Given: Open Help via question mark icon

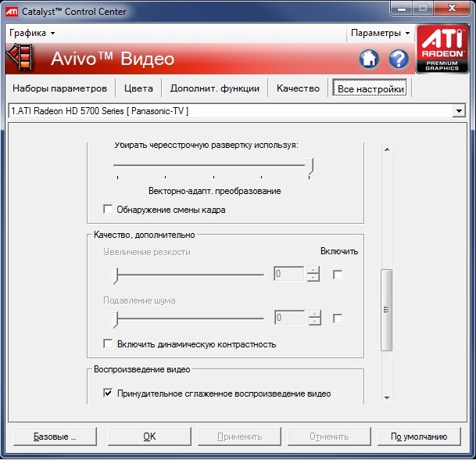Looking at the screenshot, I should [399, 59].
